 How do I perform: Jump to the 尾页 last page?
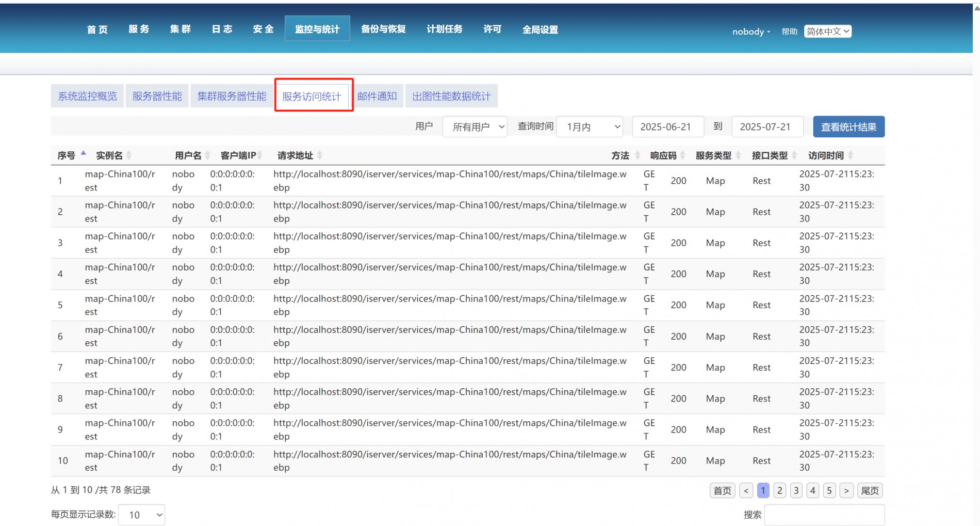pos(870,490)
